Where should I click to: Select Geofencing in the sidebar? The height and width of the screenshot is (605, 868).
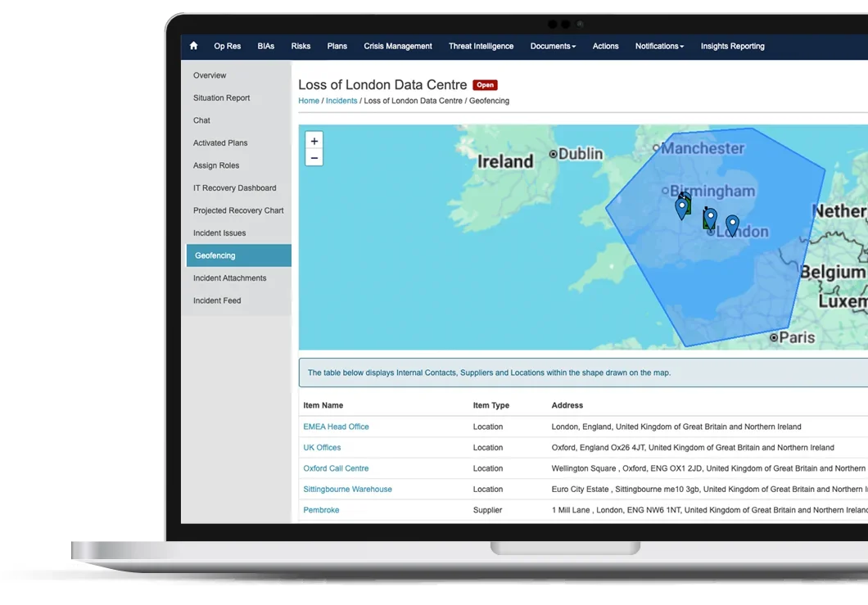tap(215, 255)
